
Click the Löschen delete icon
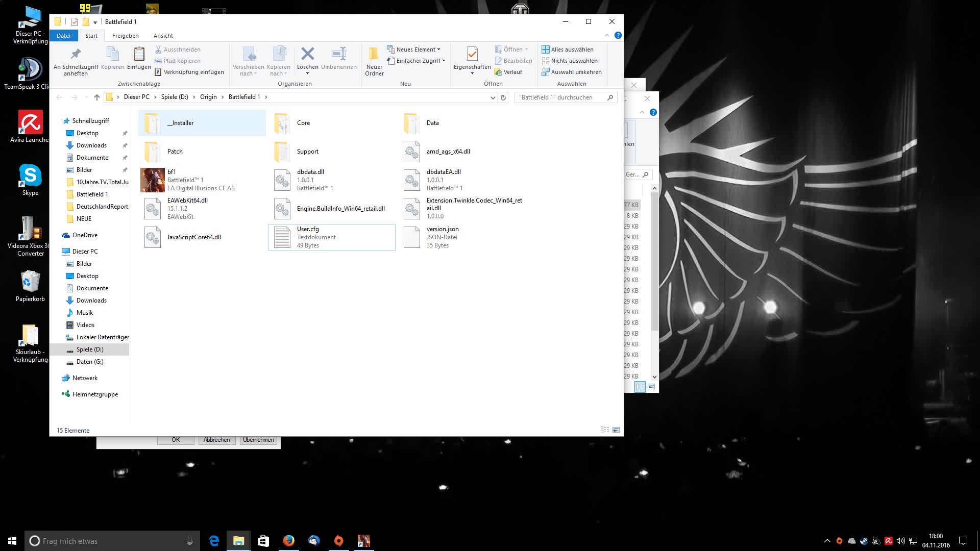pyautogui.click(x=307, y=54)
